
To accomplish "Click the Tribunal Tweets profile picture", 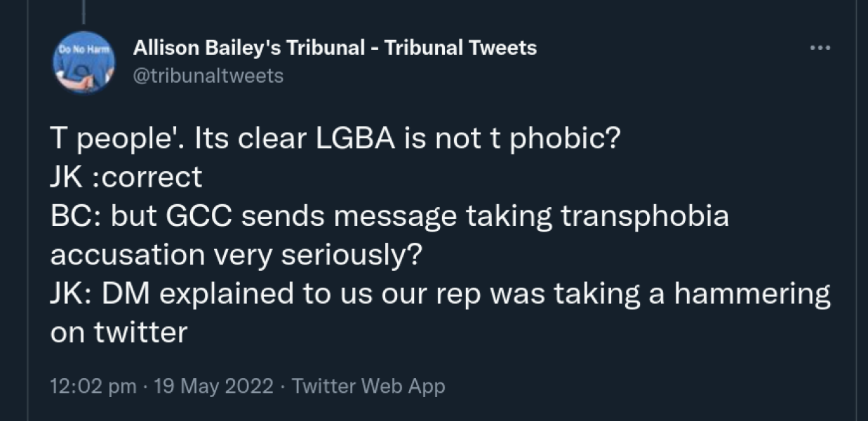I will point(83,63).
